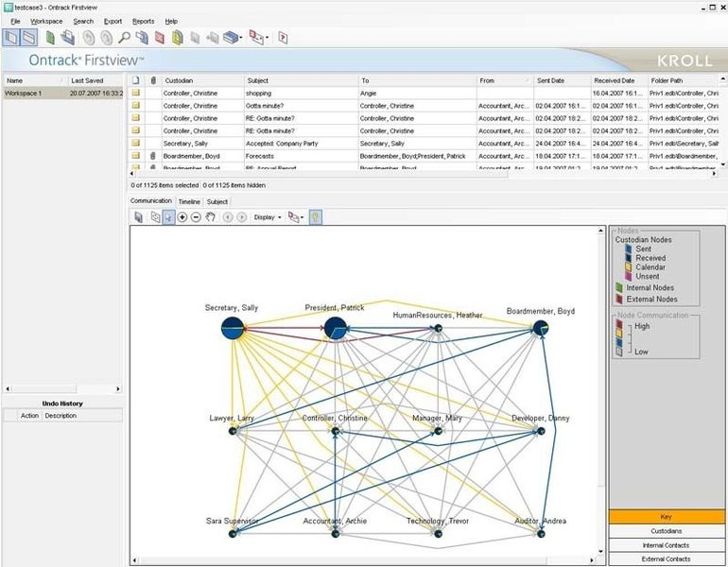This screenshot has height=567, width=728.
Task: Click the graph vertical scrollbar up arrow
Action: coord(600,231)
